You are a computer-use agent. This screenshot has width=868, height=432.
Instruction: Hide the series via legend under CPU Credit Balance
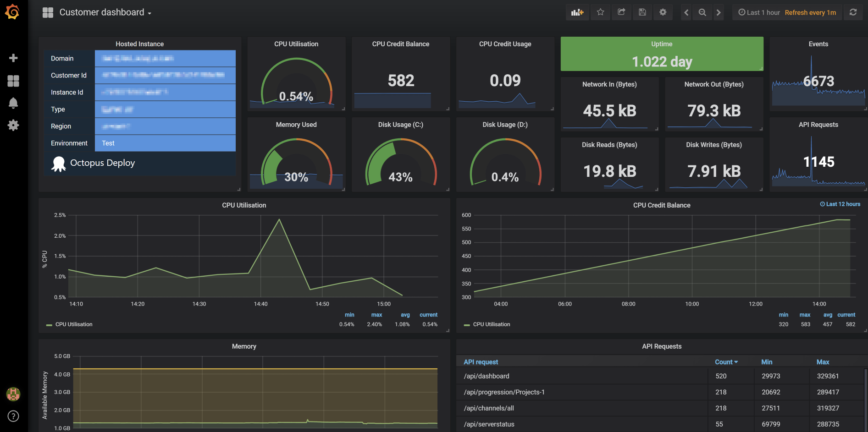click(491, 324)
